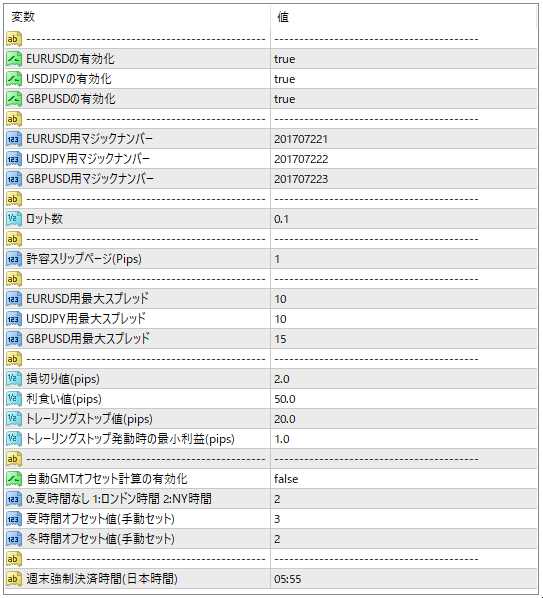Toggle the true value for EURUSDの有効化

click(284, 59)
